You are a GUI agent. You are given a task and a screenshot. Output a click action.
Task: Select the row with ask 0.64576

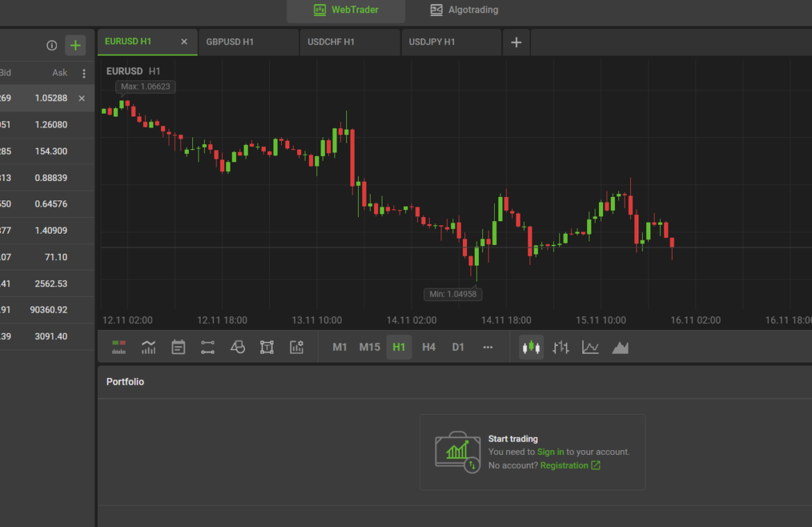[47, 205]
